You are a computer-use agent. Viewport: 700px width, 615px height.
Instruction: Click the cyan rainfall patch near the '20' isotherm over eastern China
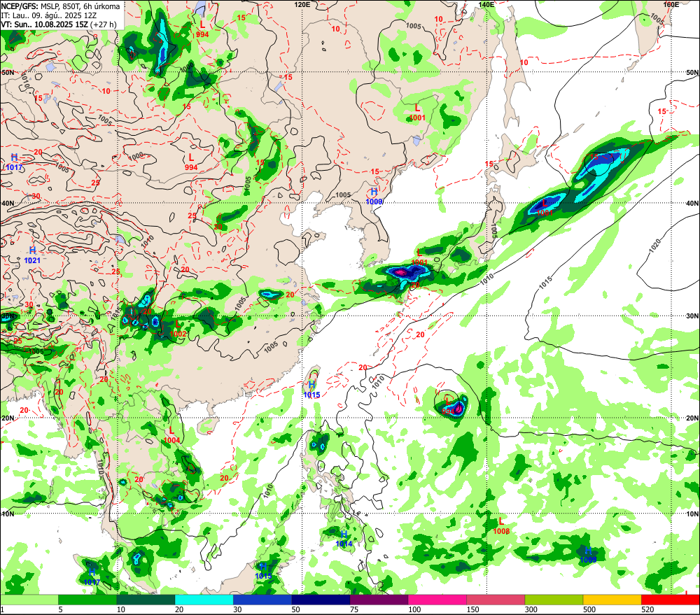pyautogui.click(x=270, y=294)
